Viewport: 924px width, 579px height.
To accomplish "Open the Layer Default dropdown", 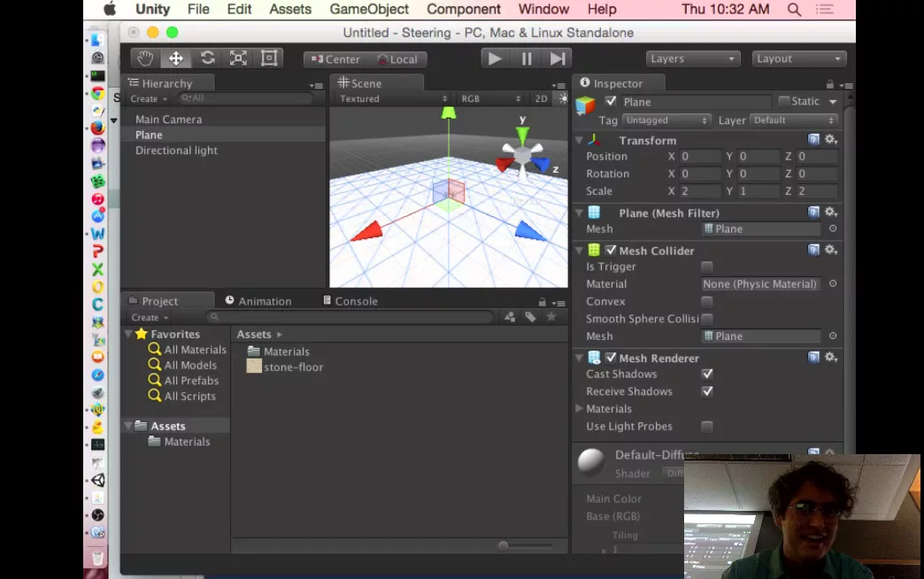I will point(794,120).
